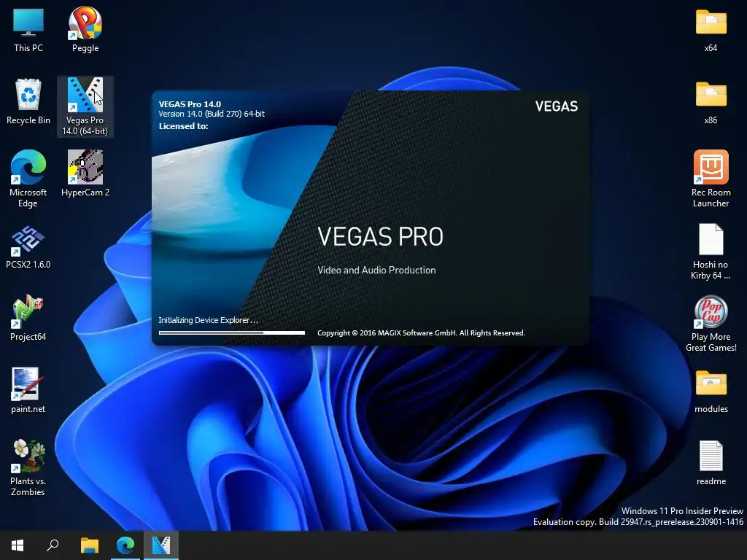
Task: Click the Rec Room Launcher shortcut
Action: tap(711, 179)
